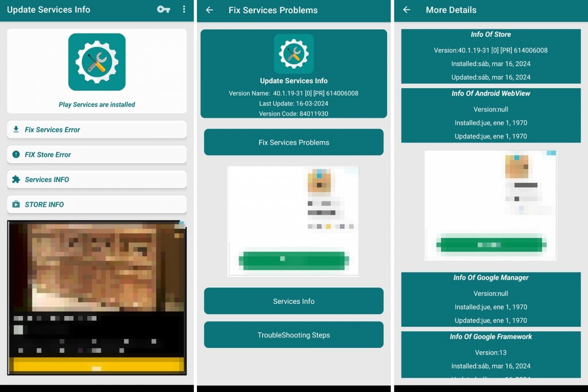588x392 pixels.
Task: Open STORE INFO entry
Action: [97, 204]
